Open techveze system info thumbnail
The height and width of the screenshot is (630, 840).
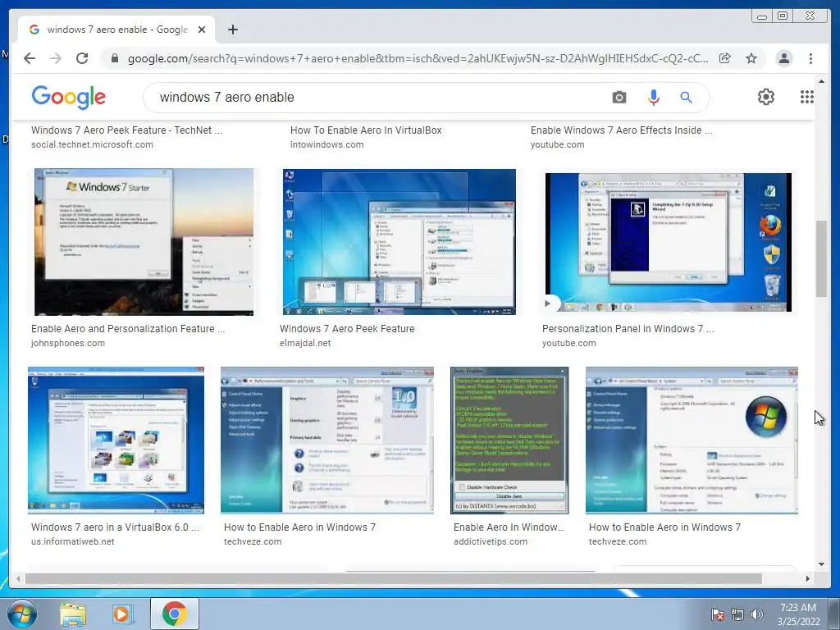click(692, 441)
